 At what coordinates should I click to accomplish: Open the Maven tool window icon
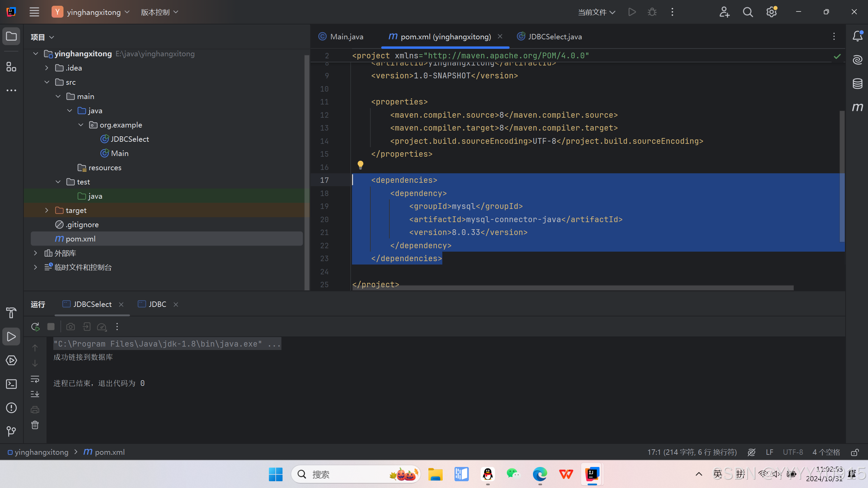(857, 107)
